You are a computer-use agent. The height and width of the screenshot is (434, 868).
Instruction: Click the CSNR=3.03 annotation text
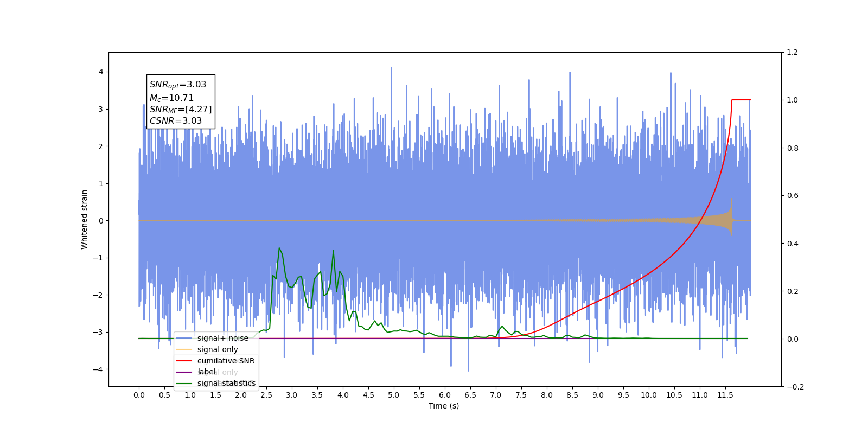coord(176,120)
